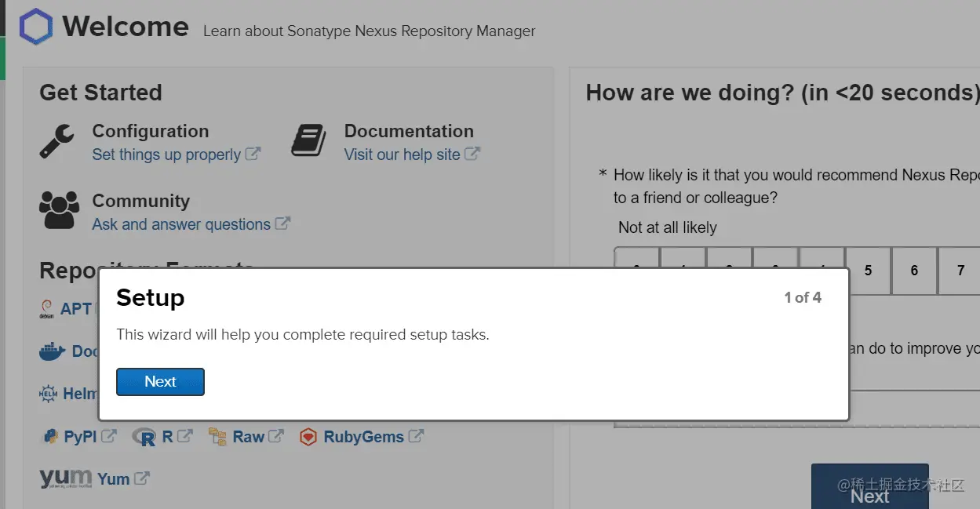
Task: Click the Configuration wrench icon
Action: (x=56, y=142)
